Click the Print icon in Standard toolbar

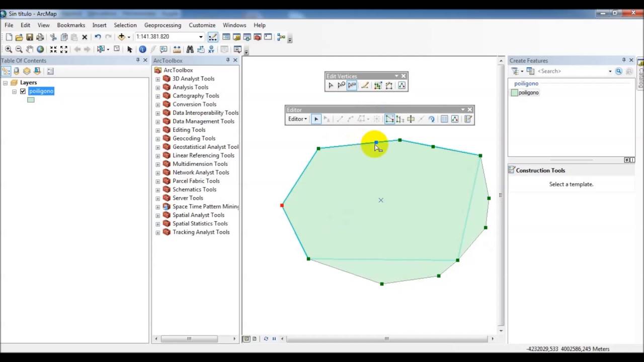(x=40, y=37)
